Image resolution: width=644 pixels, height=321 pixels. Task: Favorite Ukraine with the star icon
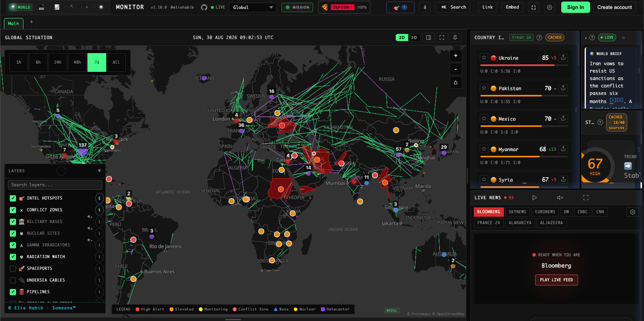tap(484, 58)
